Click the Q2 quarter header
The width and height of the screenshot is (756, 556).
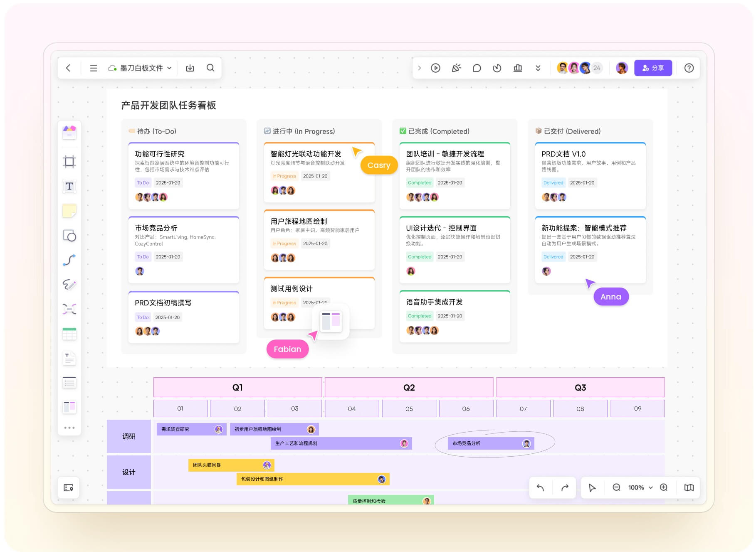(409, 387)
